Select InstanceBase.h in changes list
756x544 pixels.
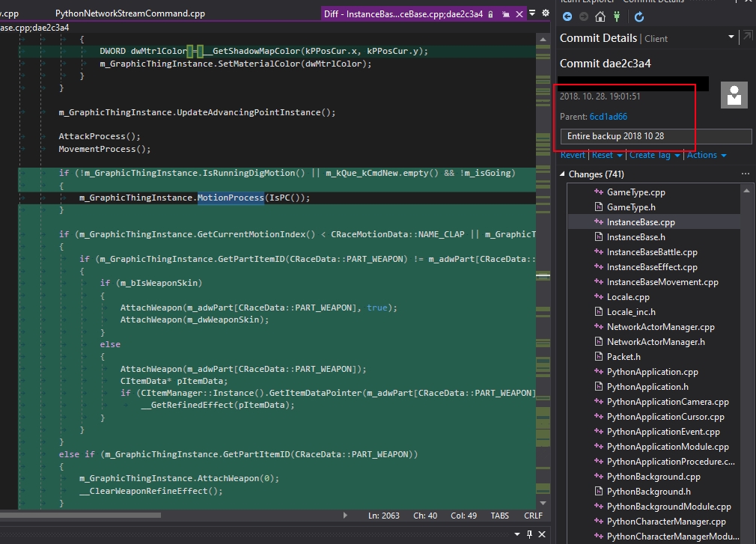point(635,237)
